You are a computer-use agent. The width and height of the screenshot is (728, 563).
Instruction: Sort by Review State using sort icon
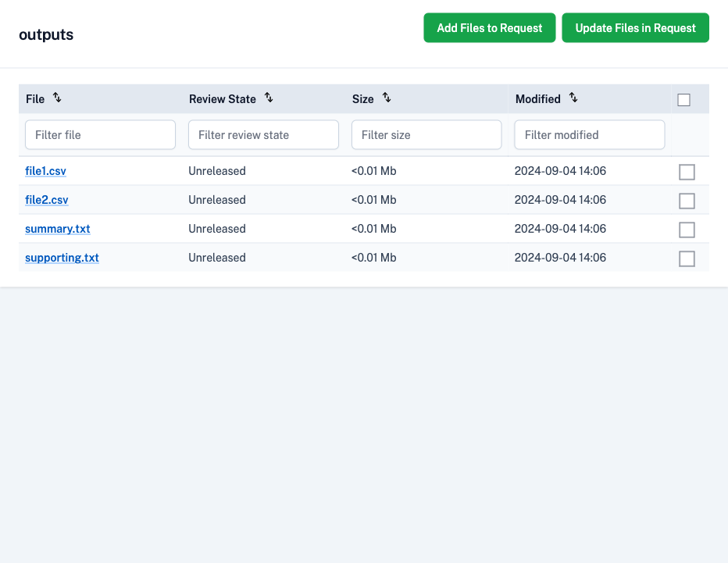[x=269, y=98]
